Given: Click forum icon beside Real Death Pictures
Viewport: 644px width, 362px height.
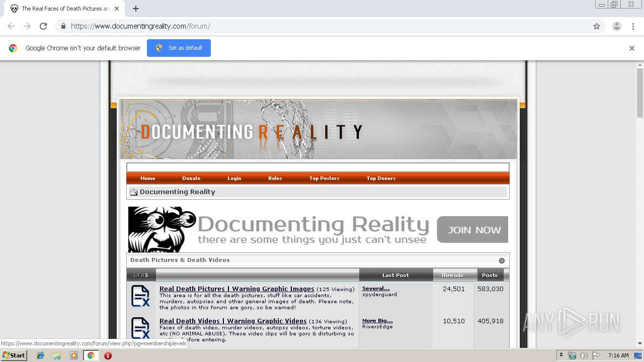Looking at the screenshot, I should (140, 296).
